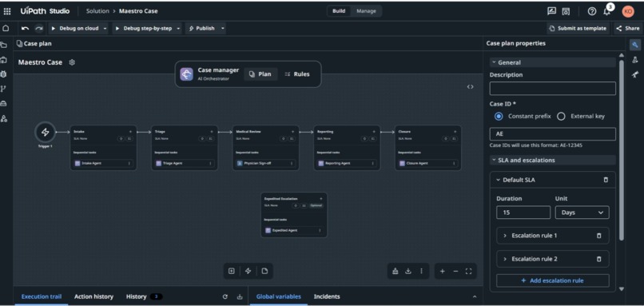Image resolution: width=644 pixels, height=306 pixels.
Task: Open Intake Agent task options menu
Action: click(129, 163)
